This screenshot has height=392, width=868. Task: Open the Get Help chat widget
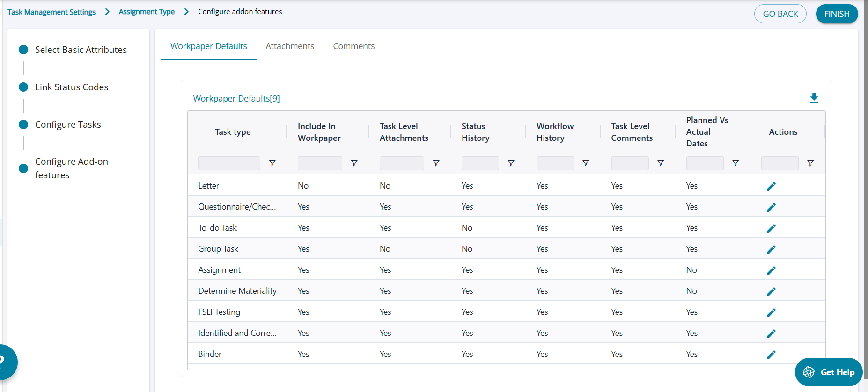(x=828, y=372)
